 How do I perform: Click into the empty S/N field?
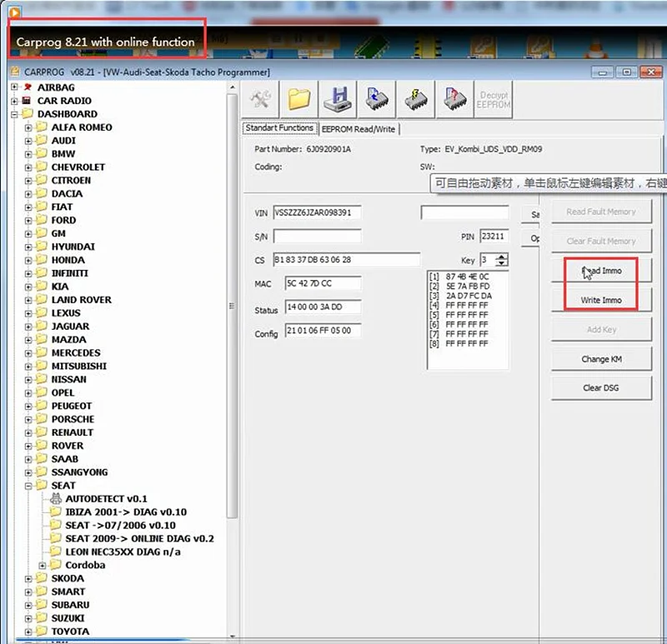pyautogui.click(x=317, y=237)
